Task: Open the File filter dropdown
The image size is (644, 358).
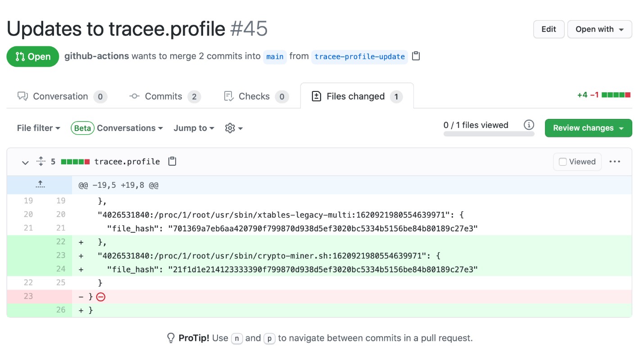Action: pos(39,128)
